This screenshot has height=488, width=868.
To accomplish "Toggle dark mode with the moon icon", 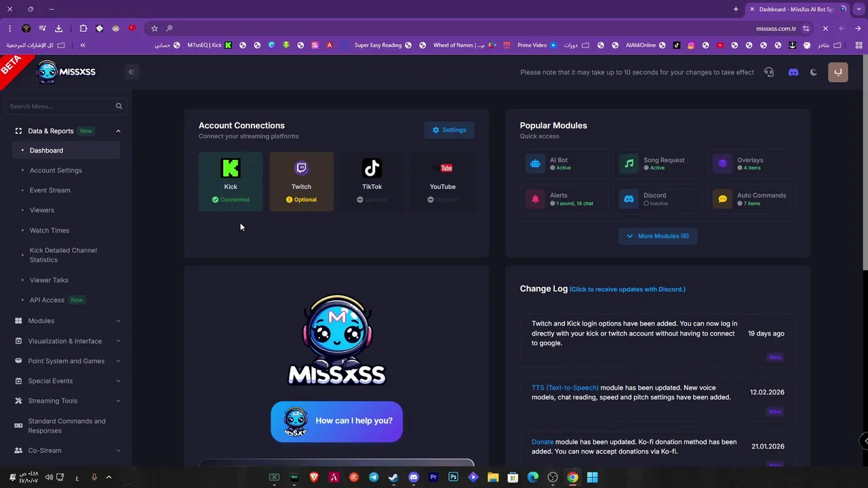I will [814, 72].
